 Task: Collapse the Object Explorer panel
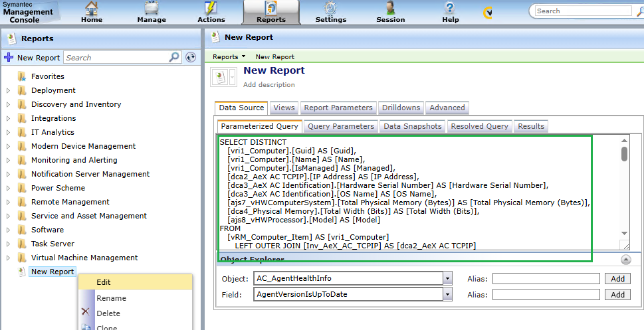625,260
